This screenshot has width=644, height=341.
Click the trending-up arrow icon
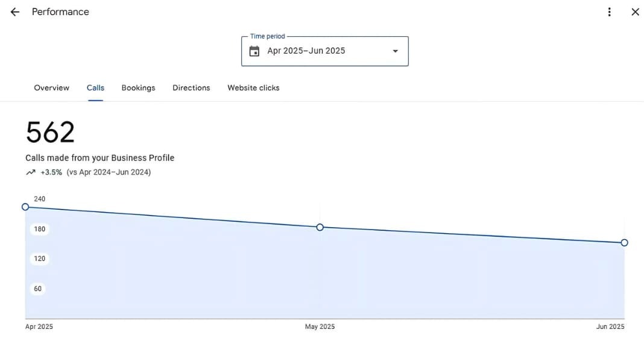31,172
